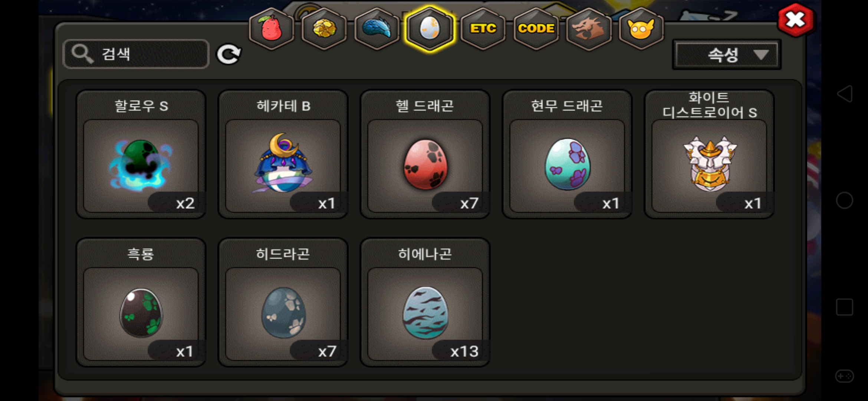Select the 헤카테 B egg item
The height and width of the screenshot is (401, 868).
tap(283, 154)
